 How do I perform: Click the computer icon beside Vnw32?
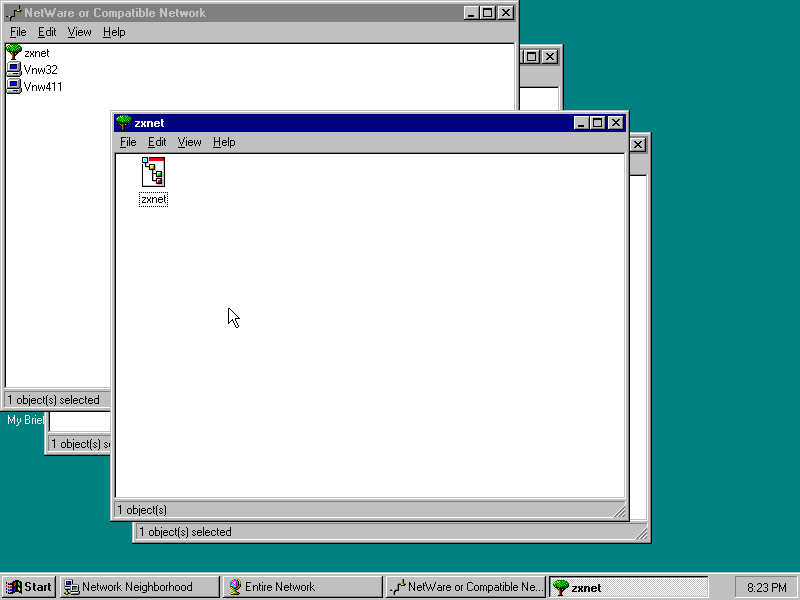pos(14,69)
